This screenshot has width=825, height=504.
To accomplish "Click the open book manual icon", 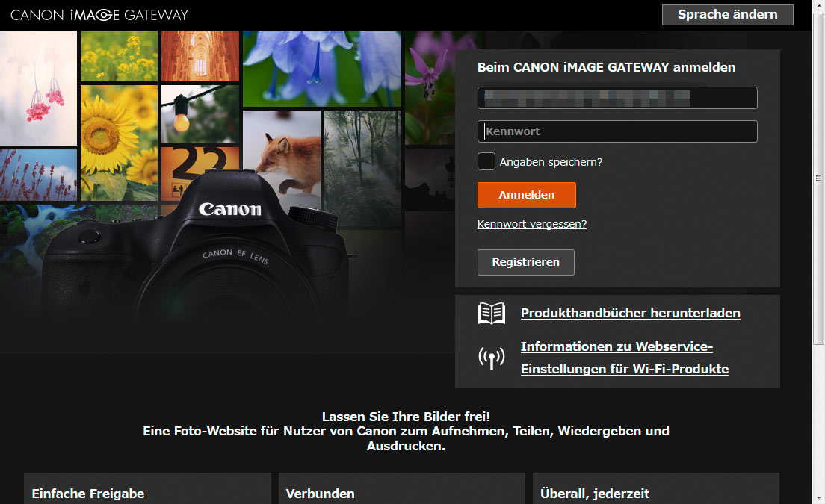I will pos(491,314).
